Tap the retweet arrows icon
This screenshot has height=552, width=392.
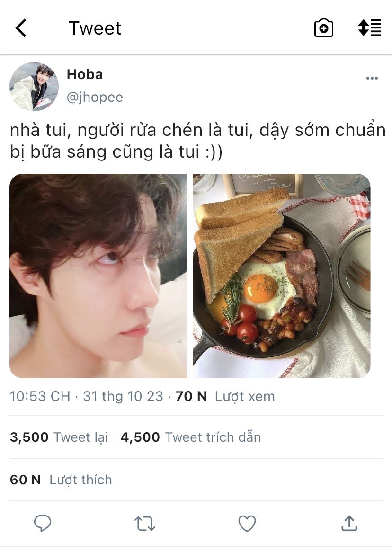(x=145, y=524)
